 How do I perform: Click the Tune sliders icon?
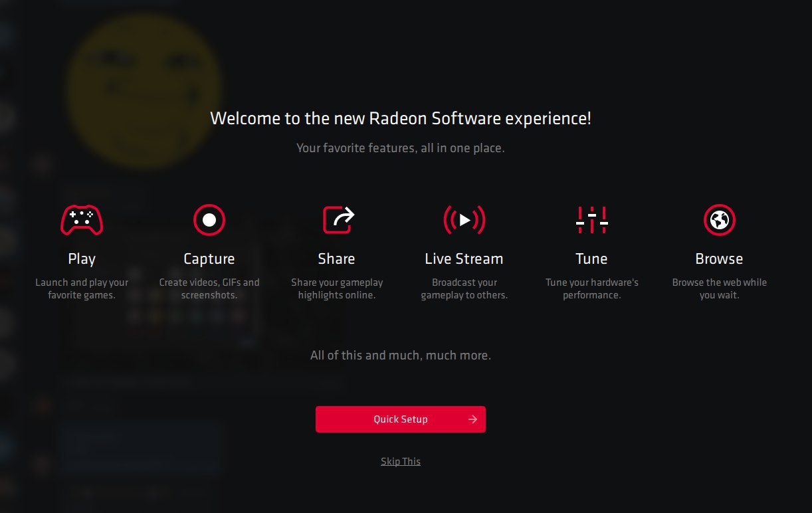[x=591, y=220]
